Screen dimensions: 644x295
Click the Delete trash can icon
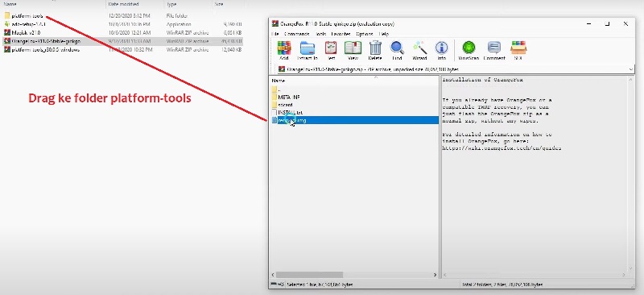tap(375, 48)
